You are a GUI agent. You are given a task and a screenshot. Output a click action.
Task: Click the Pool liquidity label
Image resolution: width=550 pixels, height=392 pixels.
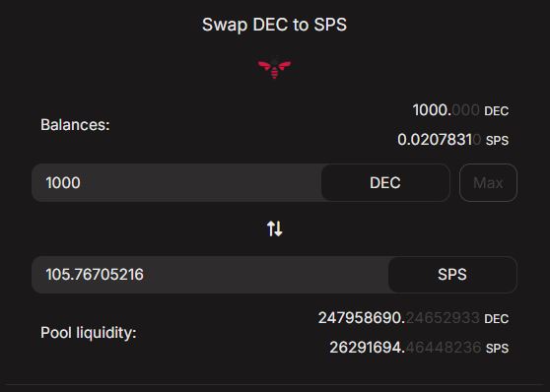pos(89,333)
